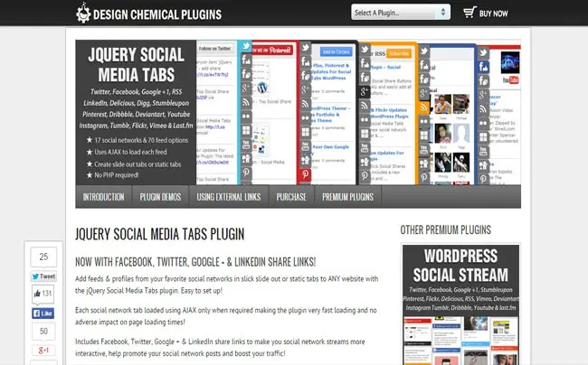Click the shopping cart icon
Image resolution: width=588 pixels, height=365 pixels.
[469, 13]
